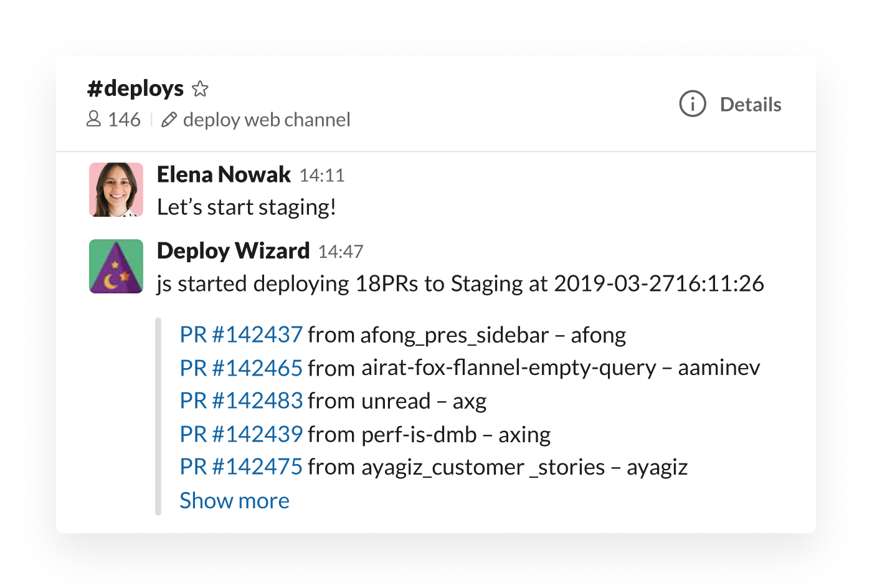Image resolution: width=872 pixels, height=588 pixels.
Task: Click text 'from airat-fox-flannel-empty-query – aaminev'
Action: coord(534,368)
